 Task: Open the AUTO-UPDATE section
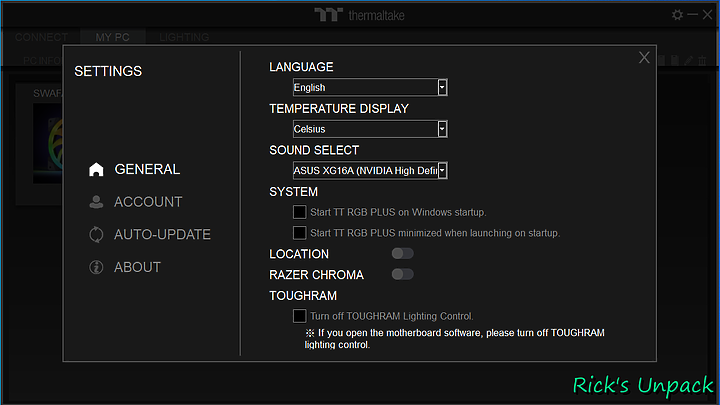click(162, 235)
